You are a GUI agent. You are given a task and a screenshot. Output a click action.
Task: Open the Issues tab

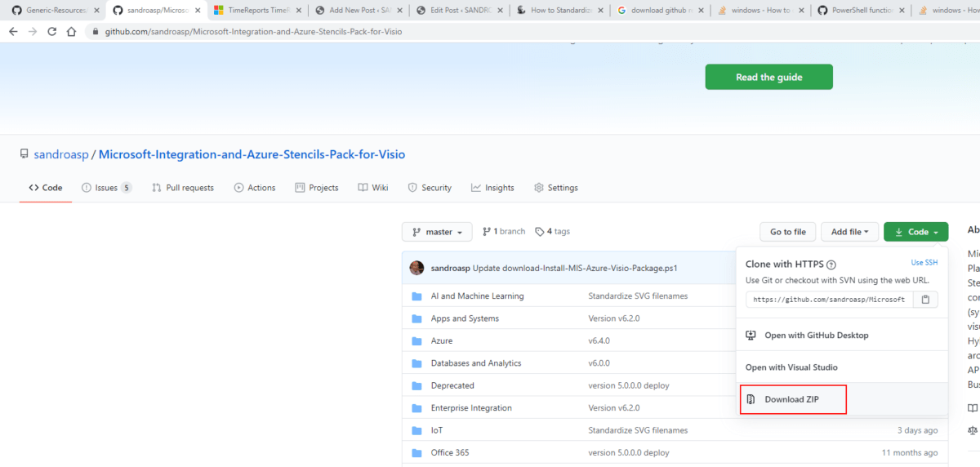click(106, 188)
